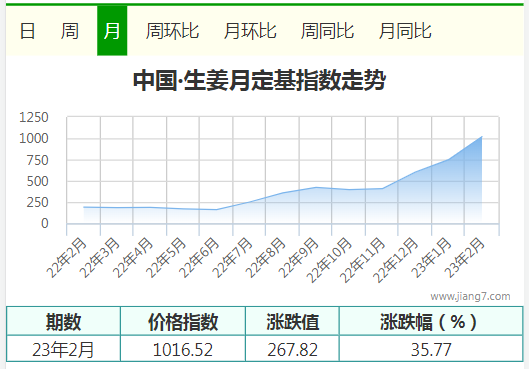Click the 价格指数 column header
Image resolution: width=529 pixels, height=369 pixels.
click(183, 321)
